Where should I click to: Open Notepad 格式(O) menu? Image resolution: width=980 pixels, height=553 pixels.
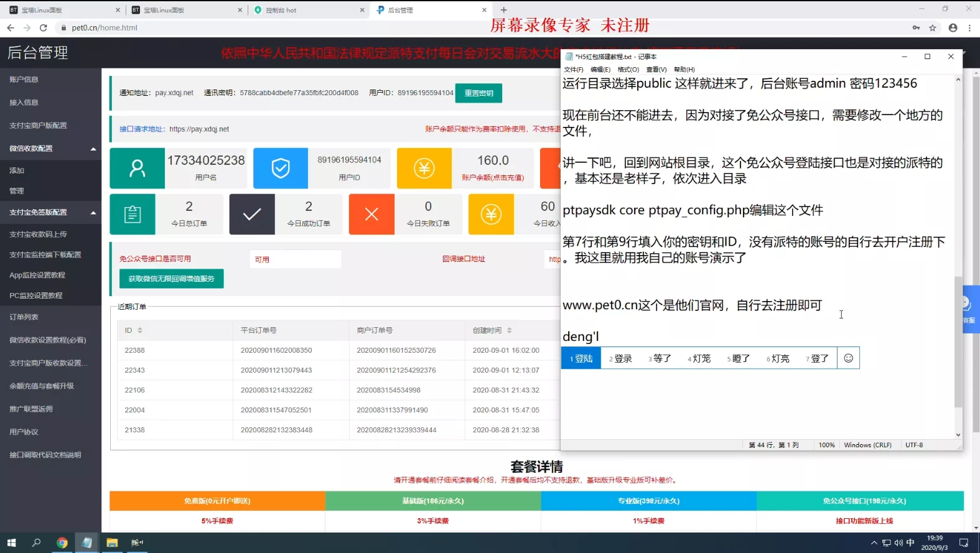pos(628,70)
